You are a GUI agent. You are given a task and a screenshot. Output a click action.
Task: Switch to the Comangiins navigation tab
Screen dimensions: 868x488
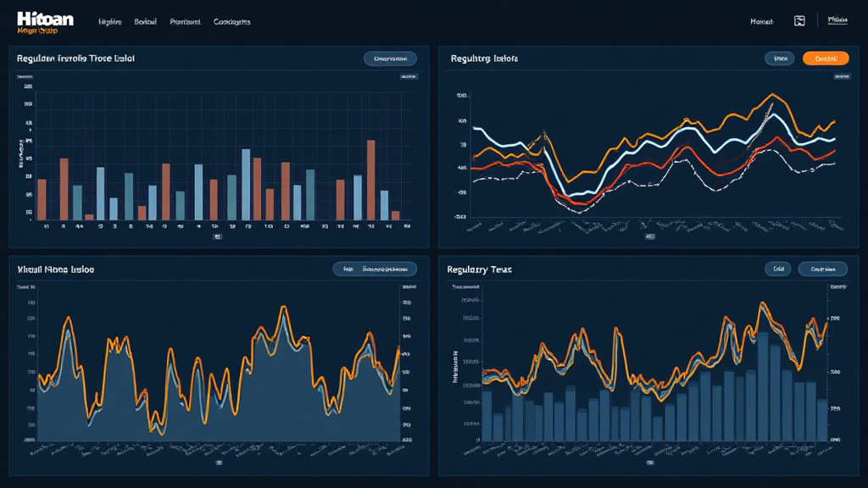point(231,22)
